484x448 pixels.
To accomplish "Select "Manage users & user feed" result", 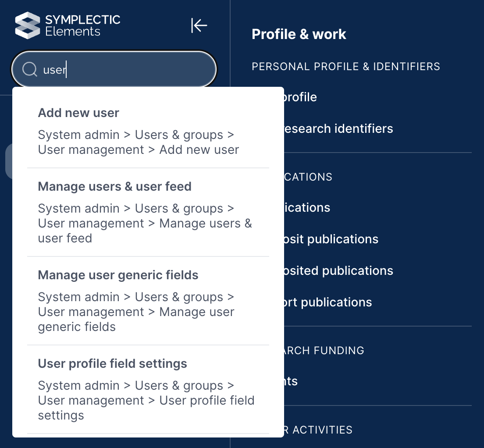I will [x=114, y=187].
